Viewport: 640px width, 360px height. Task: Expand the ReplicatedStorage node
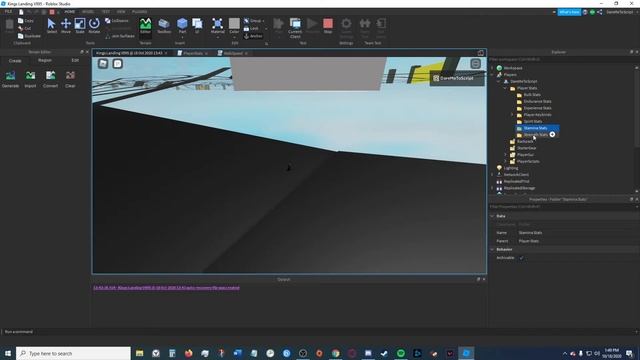[492, 188]
